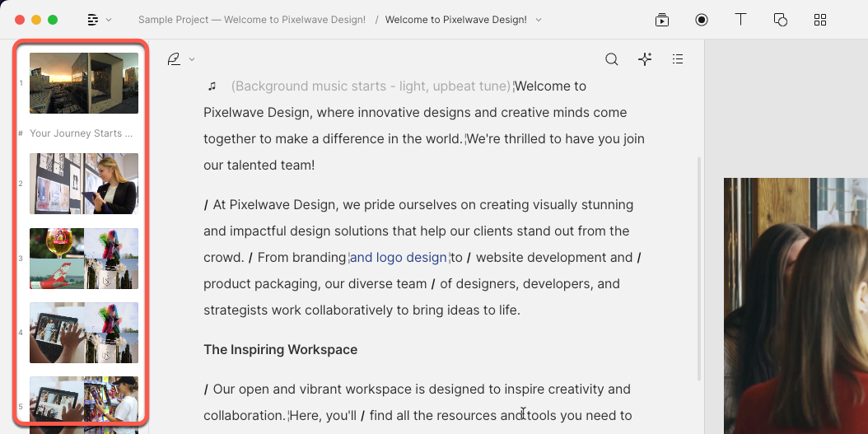Select scene 2 thumbnail with woman holding tablet
868x434 pixels.
84,184
